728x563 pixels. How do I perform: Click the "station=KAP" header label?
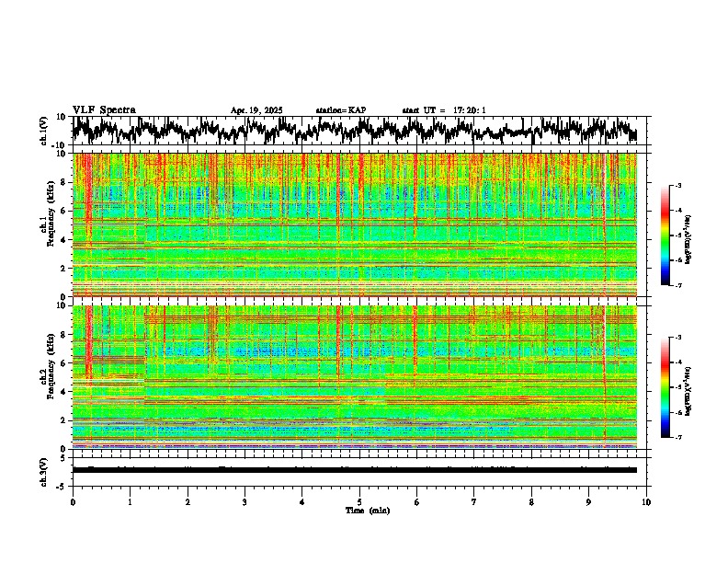(341, 110)
